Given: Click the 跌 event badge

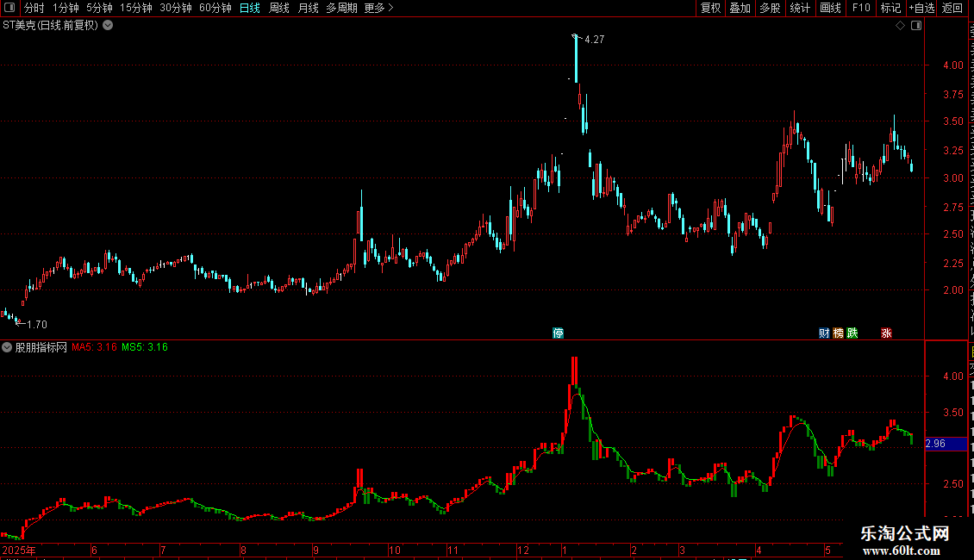Looking at the screenshot, I should pos(852,333).
